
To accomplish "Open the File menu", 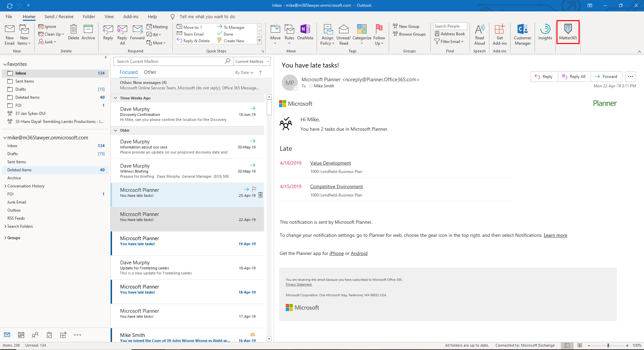I will (x=9, y=16).
